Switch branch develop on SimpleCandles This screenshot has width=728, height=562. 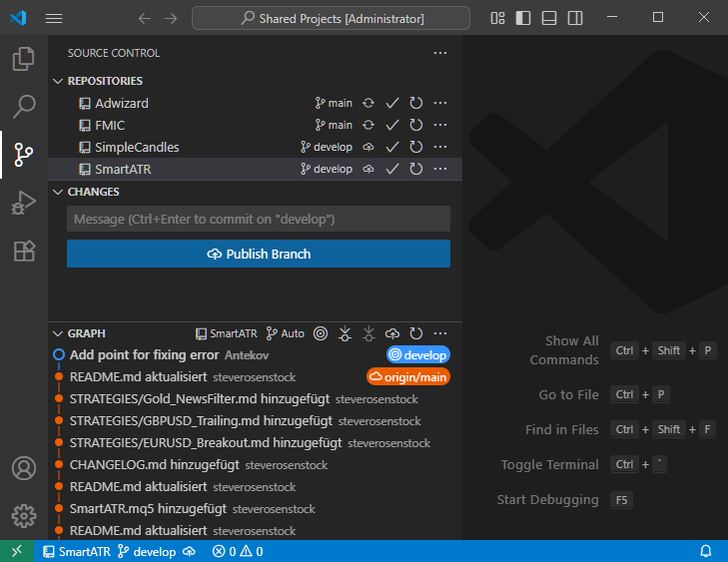coord(326,147)
